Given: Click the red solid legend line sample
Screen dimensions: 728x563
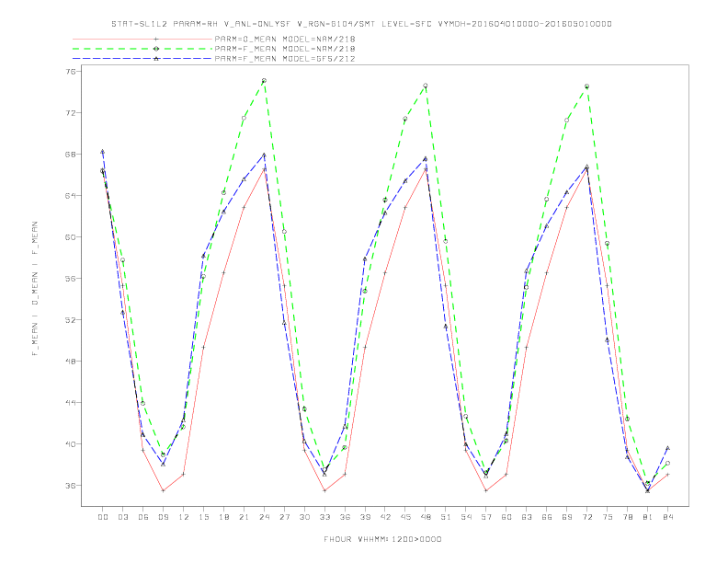Looking at the screenshot, I should [142, 39].
